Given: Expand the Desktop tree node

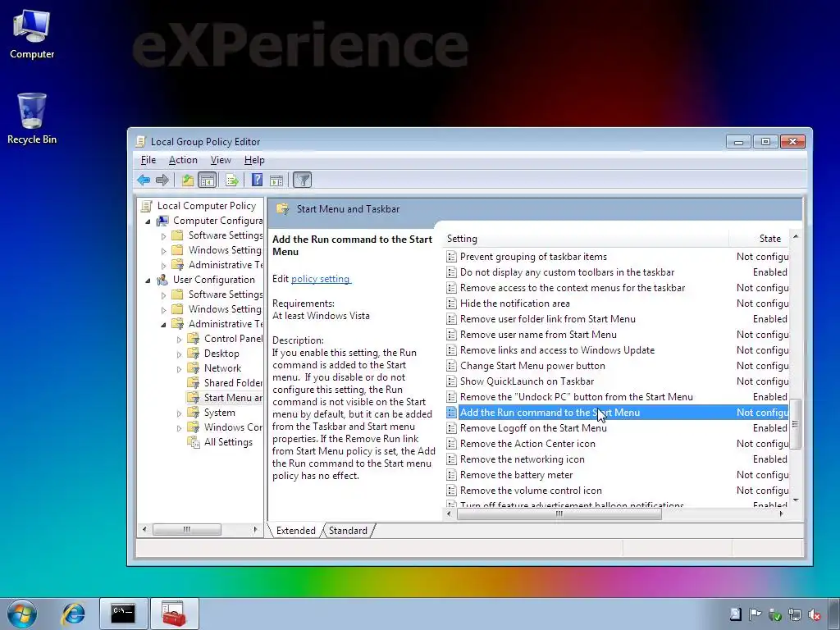Looking at the screenshot, I should tap(180, 354).
